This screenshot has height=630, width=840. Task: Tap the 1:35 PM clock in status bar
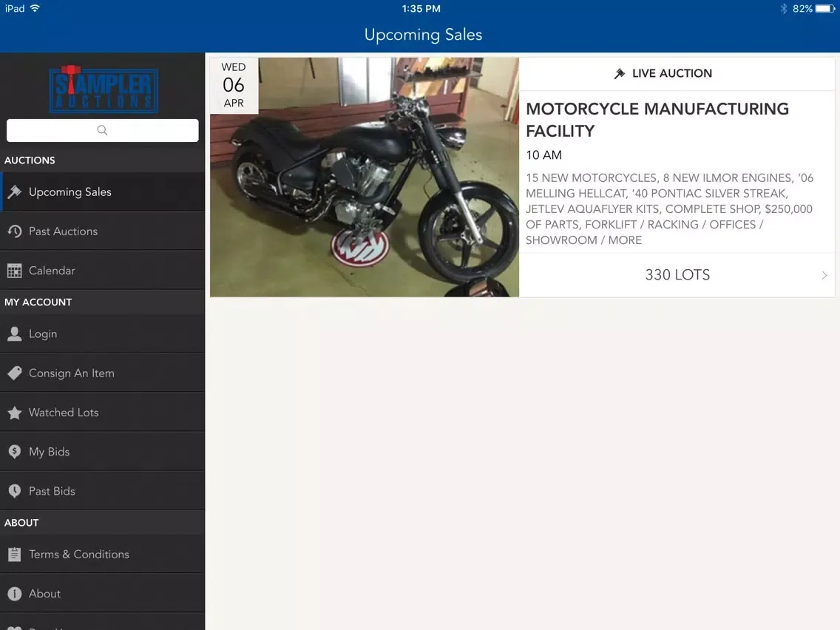point(421,9)
